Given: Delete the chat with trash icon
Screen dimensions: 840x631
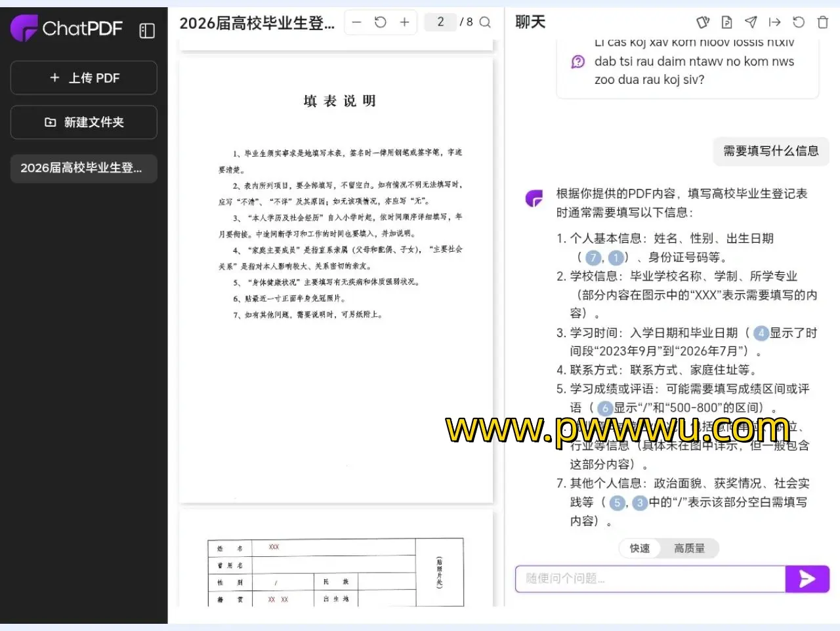Looking at the screenshot, I should 822,22.
